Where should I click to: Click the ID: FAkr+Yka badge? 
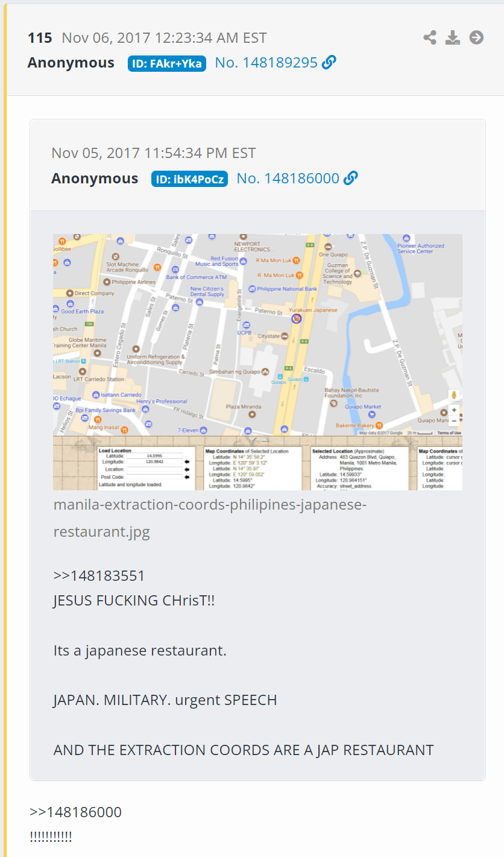pyautogui.click(x=167, y=63)
